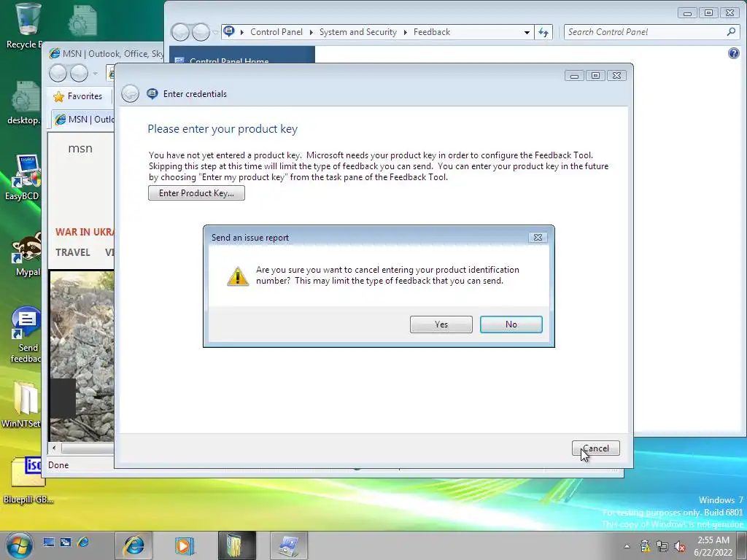Image resolution: width=747 pixels, height=560 pixels.
Task: Click IE horizontal scrollbar left arrow
Action: pos(54,448)
